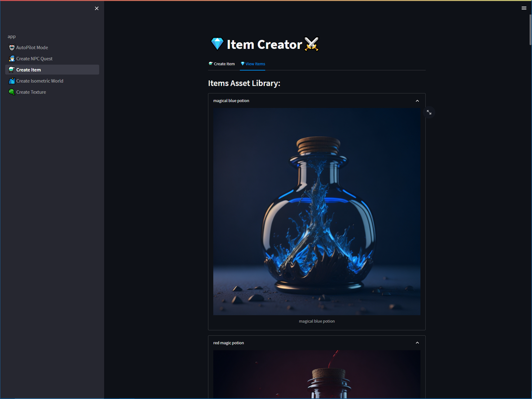The height and width of the screenshot is (399, 532).
Task: Click the AutoPilot Mode robot icon
Action: pos(12,47)
